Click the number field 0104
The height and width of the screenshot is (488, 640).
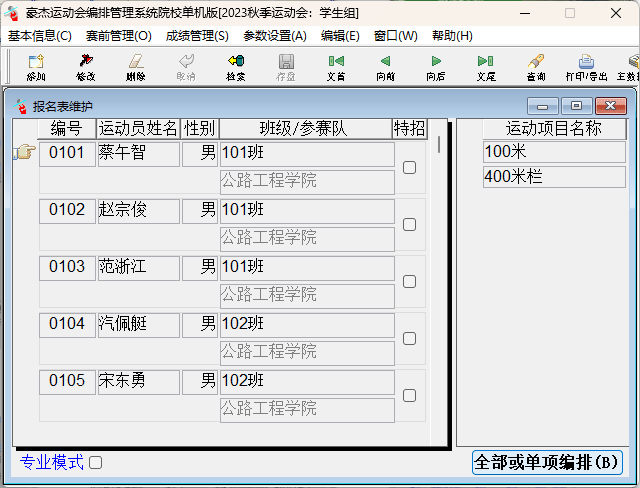(67, 325)
